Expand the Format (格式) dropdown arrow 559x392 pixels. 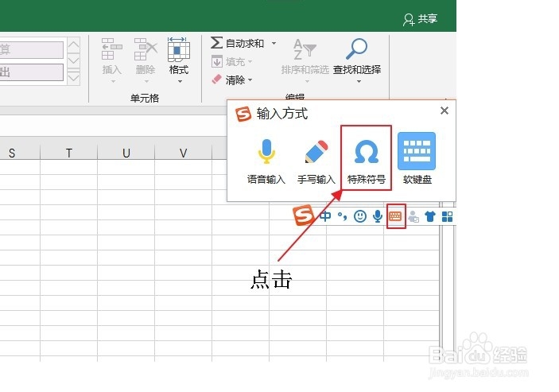tap(180, 82)
